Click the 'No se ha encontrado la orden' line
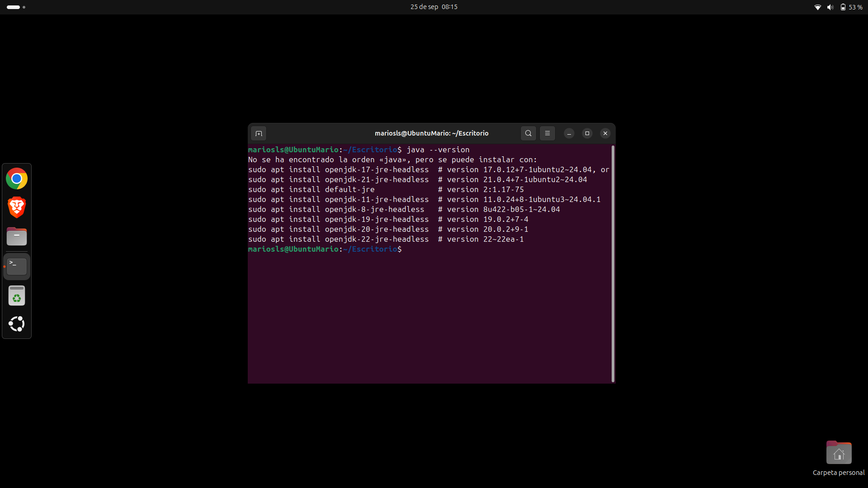 pyautogui.click(x=392, y=160)
